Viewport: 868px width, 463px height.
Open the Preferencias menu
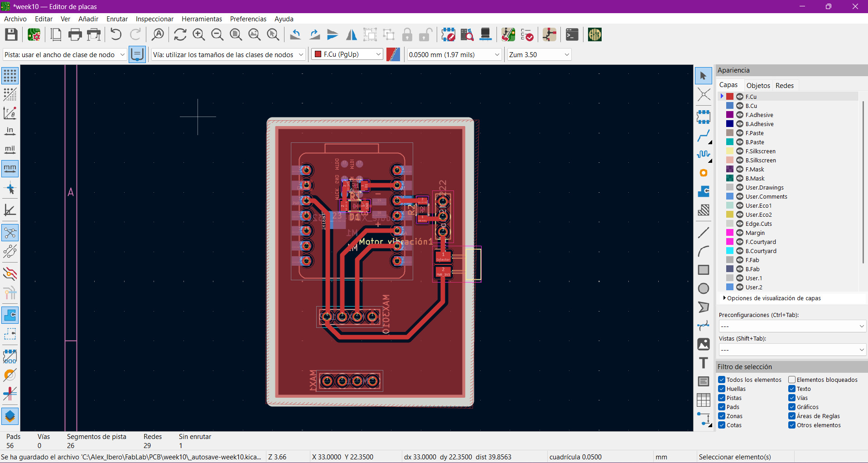[x=248, y=19]
